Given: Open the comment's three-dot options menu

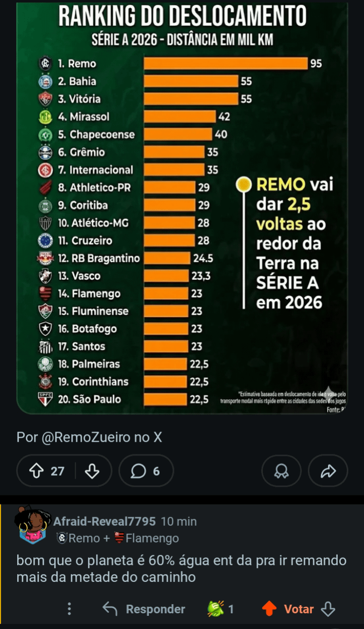Looking at the screenshot, I should (x=70, y=609).
